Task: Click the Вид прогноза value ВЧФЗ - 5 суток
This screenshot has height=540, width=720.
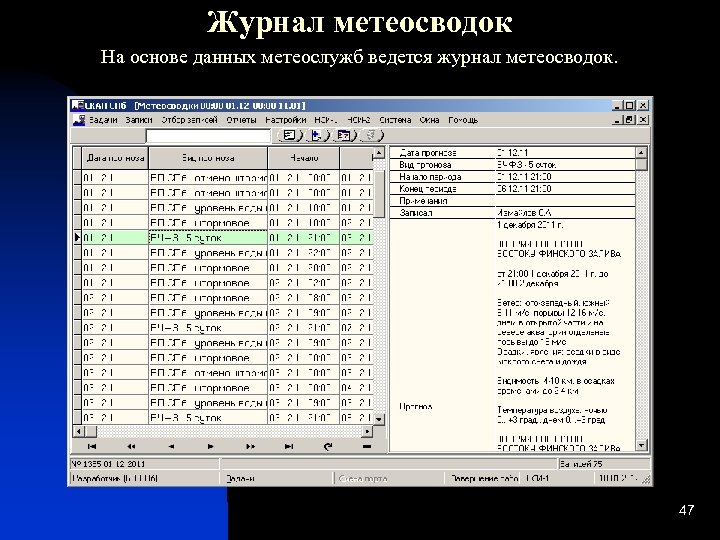Action: (x=527, y=165)
